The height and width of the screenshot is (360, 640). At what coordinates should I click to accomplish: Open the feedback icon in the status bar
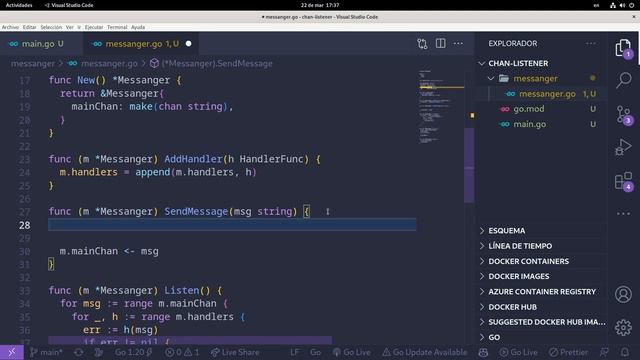coord(604,352)
